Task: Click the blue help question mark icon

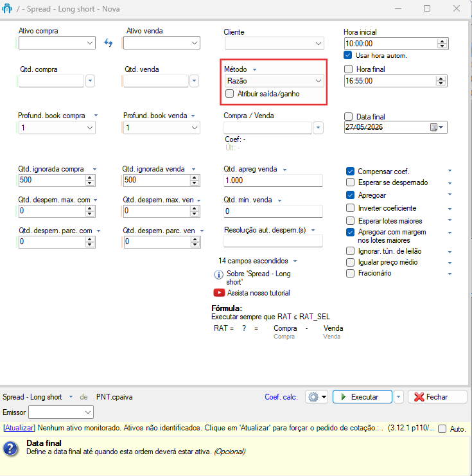Action: coord(10,448)
